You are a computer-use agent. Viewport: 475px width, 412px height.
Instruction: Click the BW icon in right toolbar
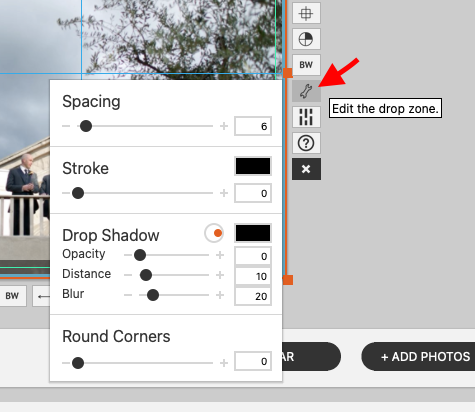pos(306,65)
